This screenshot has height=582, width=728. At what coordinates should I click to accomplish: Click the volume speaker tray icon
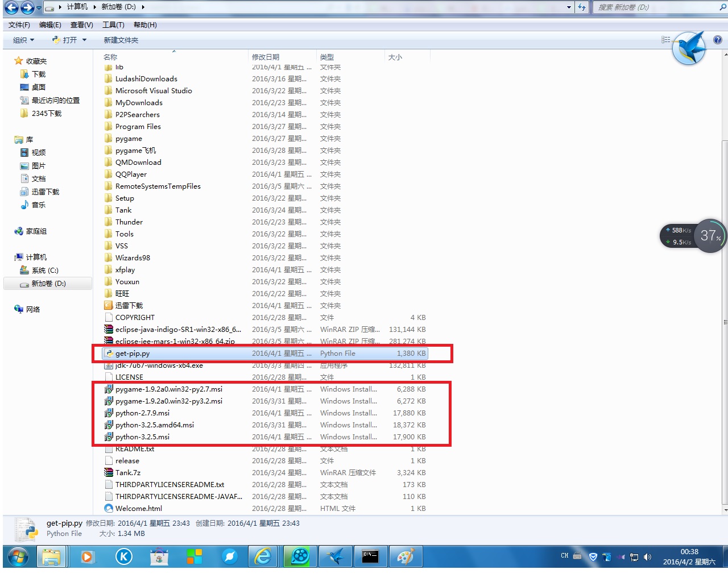coord(647,557)
